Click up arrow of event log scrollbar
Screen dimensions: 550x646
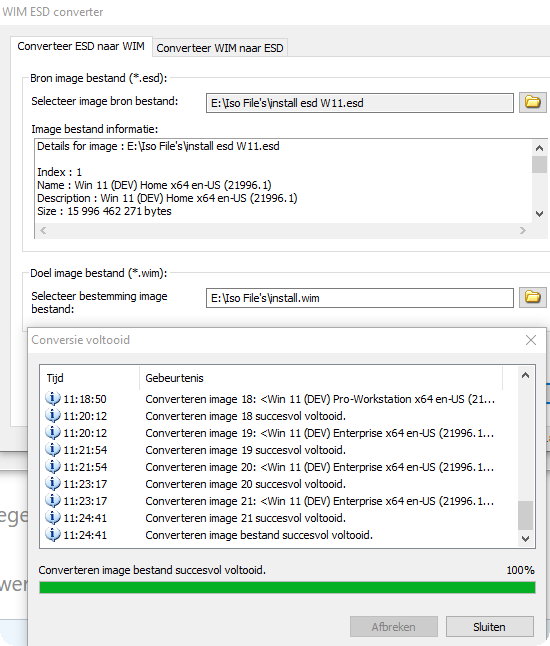pos(525,375)
